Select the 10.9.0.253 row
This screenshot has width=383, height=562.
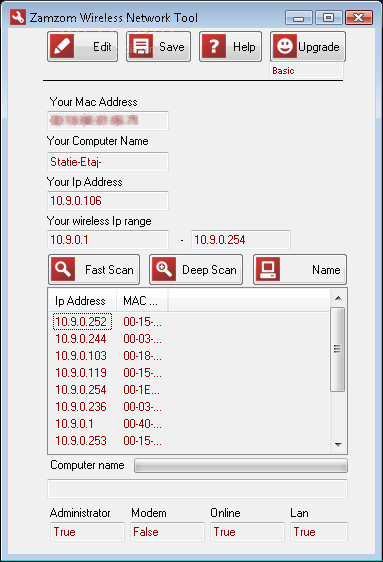tap(81, 440)
